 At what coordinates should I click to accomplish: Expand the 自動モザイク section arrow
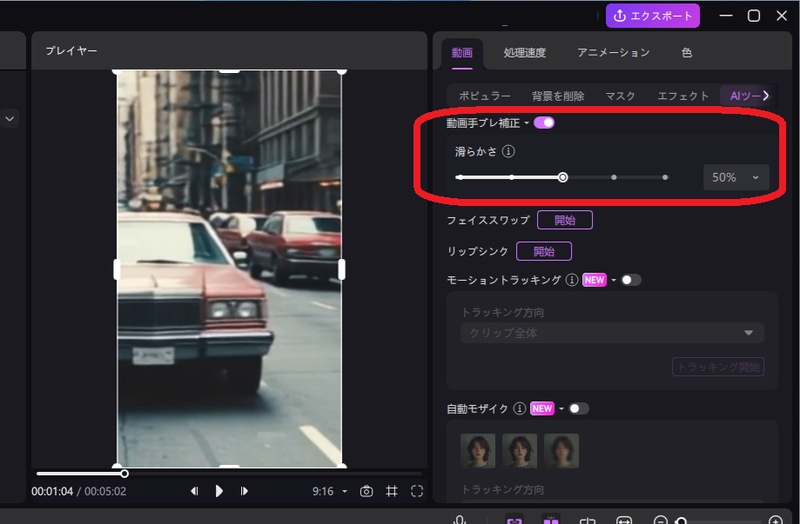coord(562,409)
